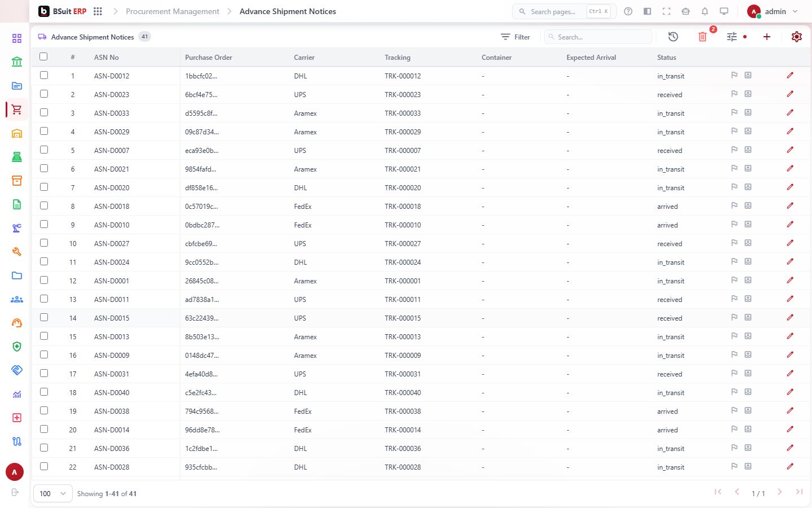The width and height of the screenshot is (812, 508).
Task: Open the rows-per-page dropdown showing 100
Action: point(53,493)
